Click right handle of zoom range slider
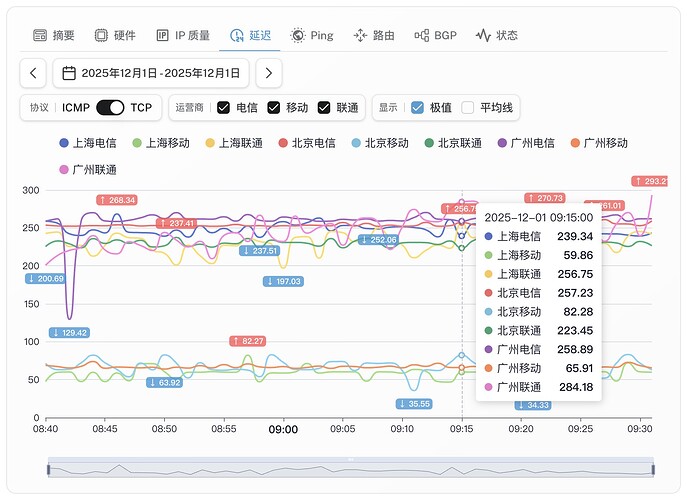The image size is (687, 500). click(653, 470)
